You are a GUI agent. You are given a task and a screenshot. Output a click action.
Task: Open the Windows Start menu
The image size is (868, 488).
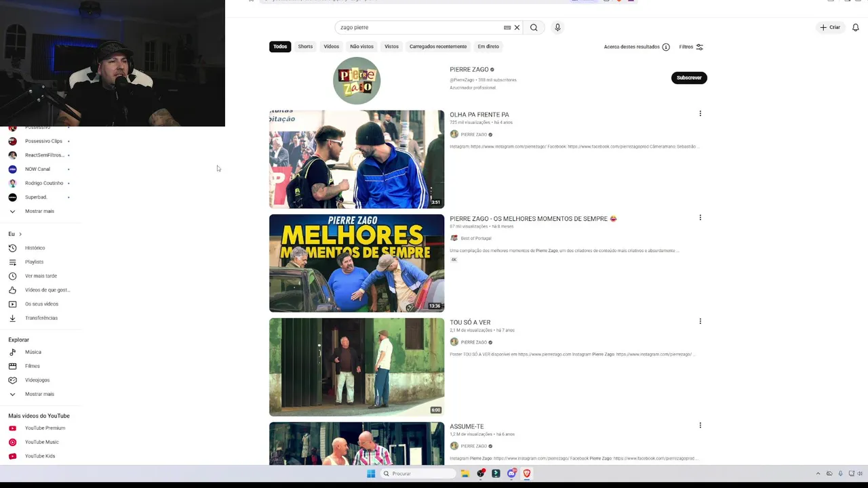coord(371,474)
